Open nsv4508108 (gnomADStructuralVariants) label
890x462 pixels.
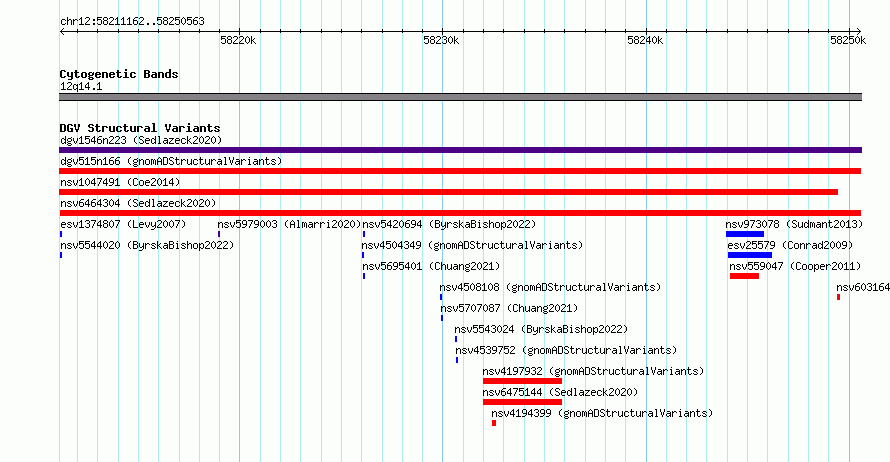tap(551, 287)
